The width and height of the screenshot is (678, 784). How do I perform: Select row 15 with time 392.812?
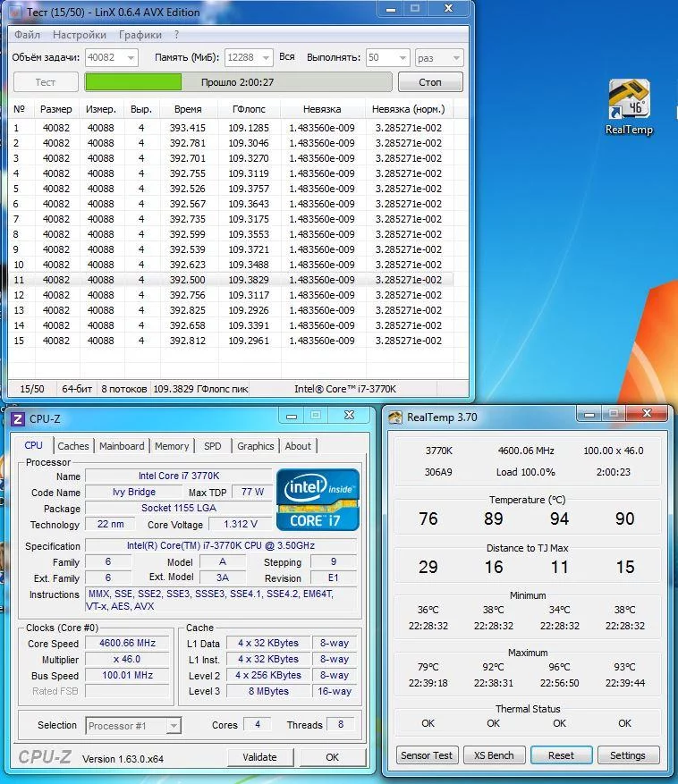(x=231, y=341)
